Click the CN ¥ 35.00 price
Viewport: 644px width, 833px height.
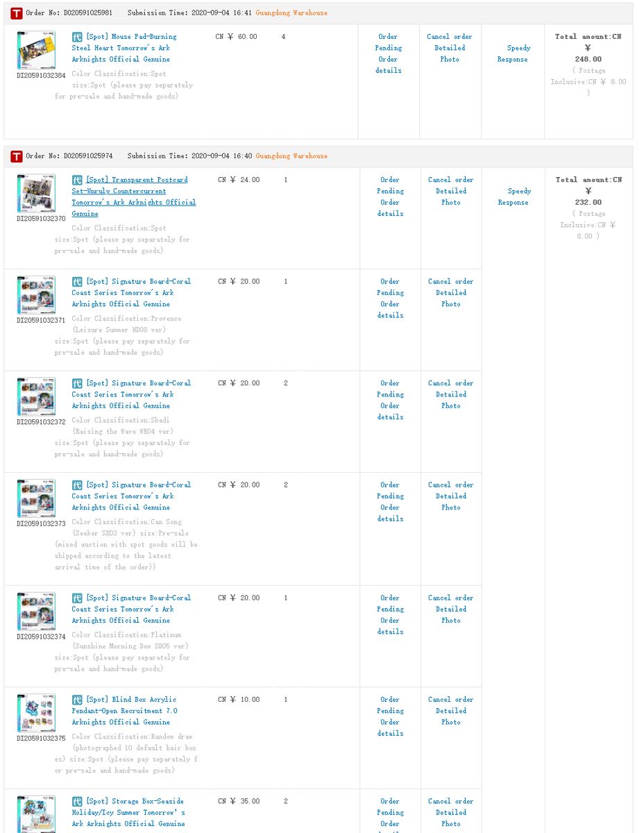(x=239, y=801)
